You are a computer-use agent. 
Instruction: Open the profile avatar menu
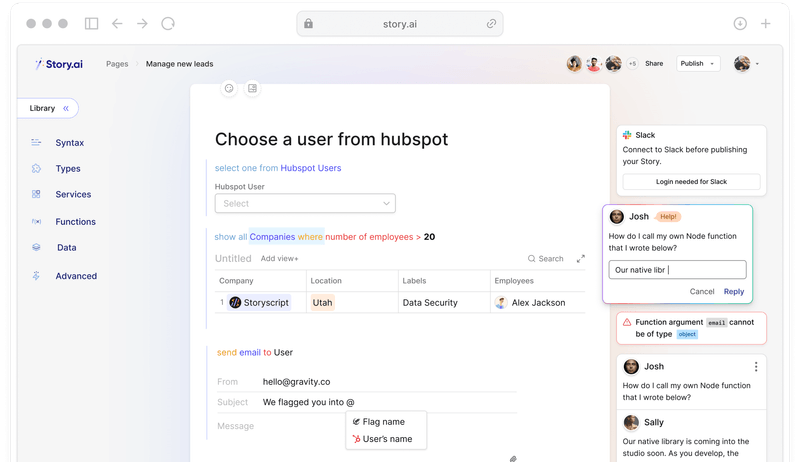pos(746,64)
